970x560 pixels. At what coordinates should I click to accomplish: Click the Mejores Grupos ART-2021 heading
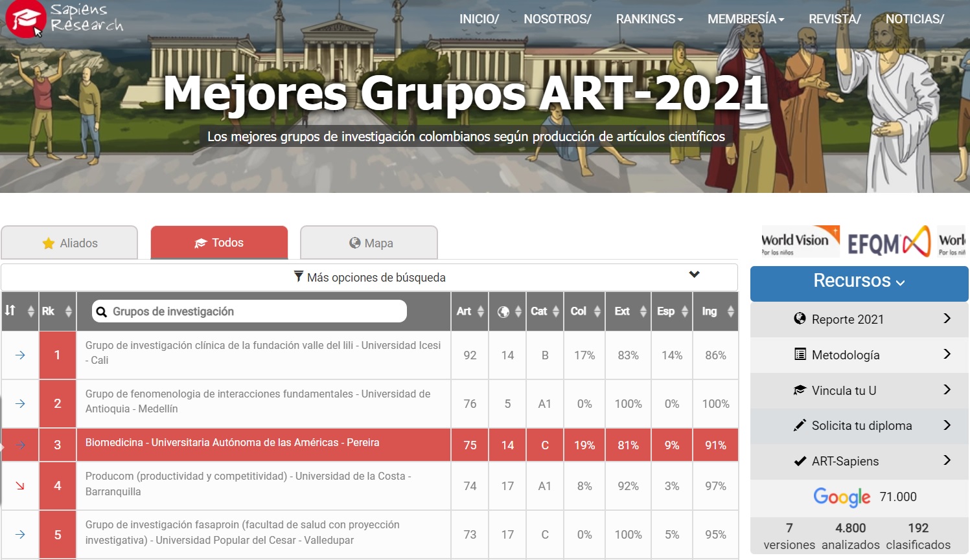coord(466,93)
